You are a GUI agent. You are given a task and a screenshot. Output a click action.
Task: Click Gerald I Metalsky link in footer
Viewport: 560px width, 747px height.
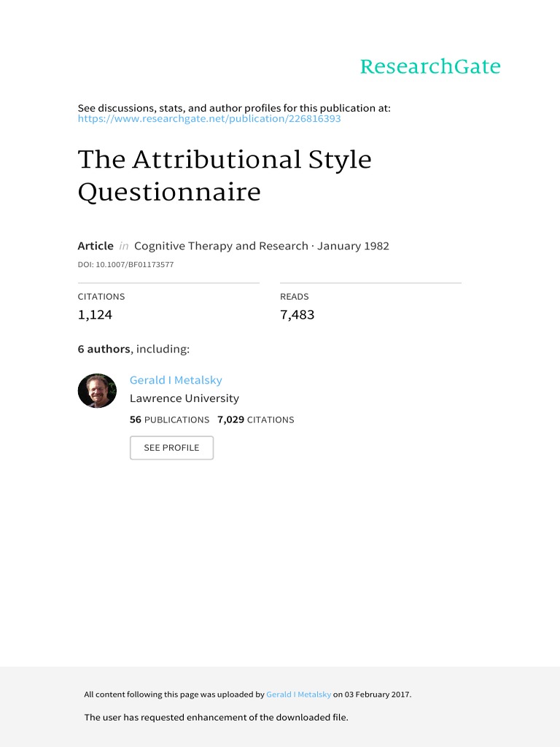pyautogui.click(x=298, y=695)
